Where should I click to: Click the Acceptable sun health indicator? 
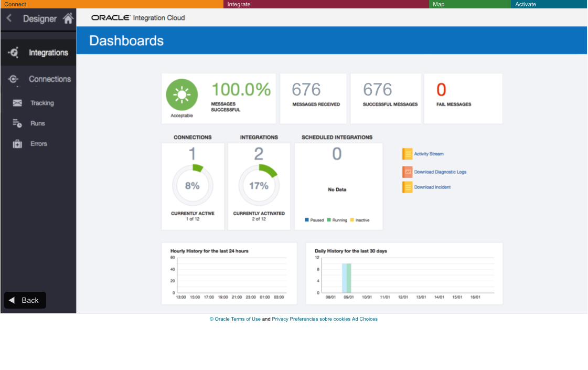coord(181,94)
